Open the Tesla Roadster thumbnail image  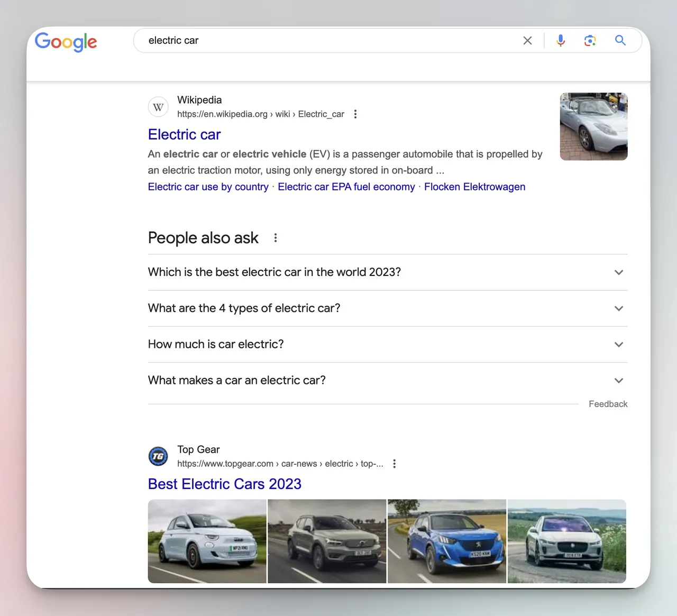point(593,126)
